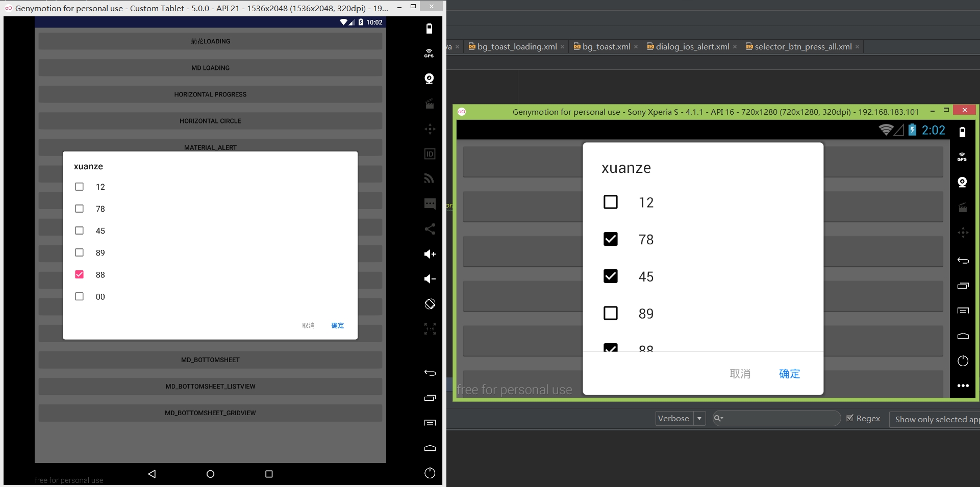Viewport: 980px width, 487px height.
Task: Tap 取消 cancel button in tablet dialog
Action: coord(308,325)
